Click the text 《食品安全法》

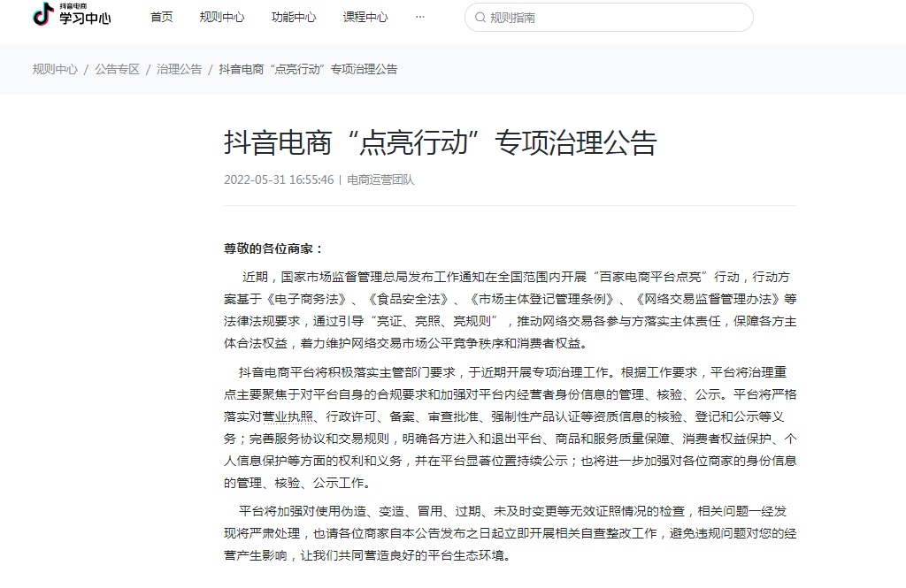(409, 299)
